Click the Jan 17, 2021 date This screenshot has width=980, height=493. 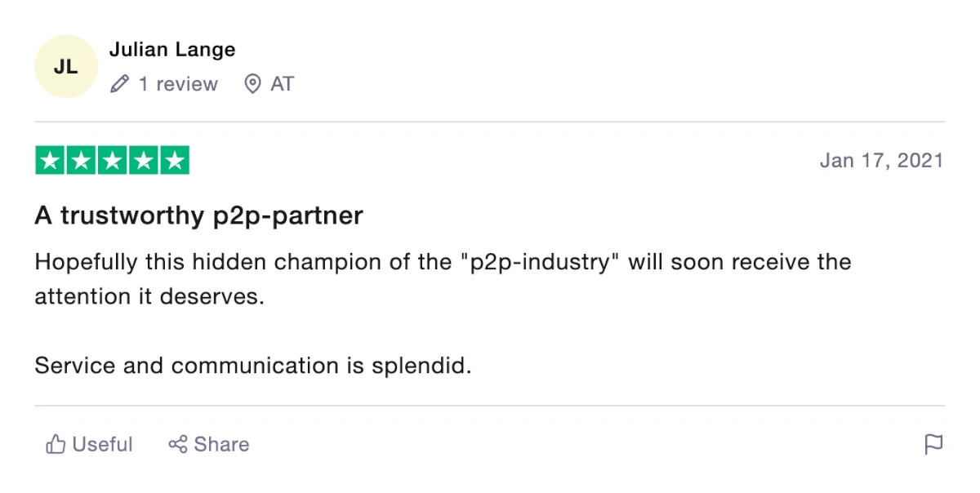(x=881, y=161)
